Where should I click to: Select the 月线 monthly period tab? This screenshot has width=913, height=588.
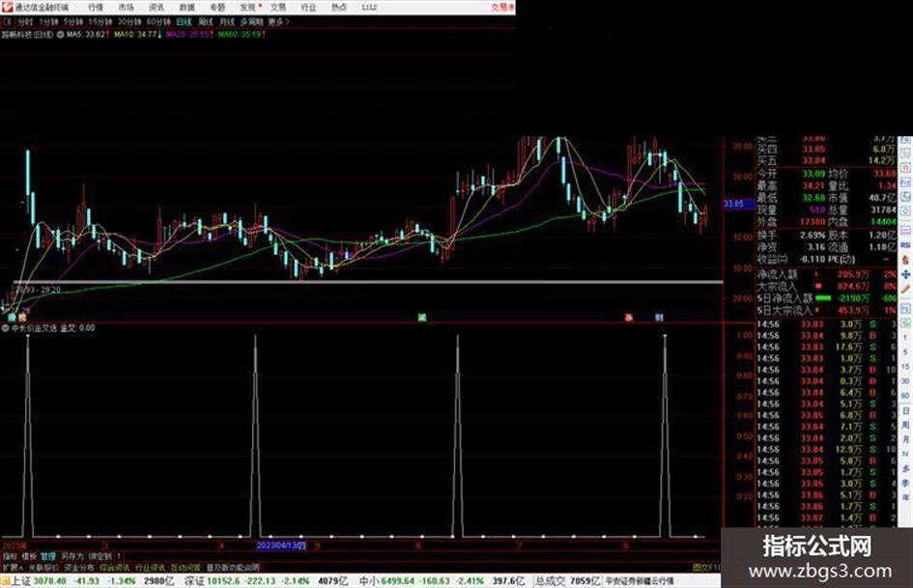point(226,21)
